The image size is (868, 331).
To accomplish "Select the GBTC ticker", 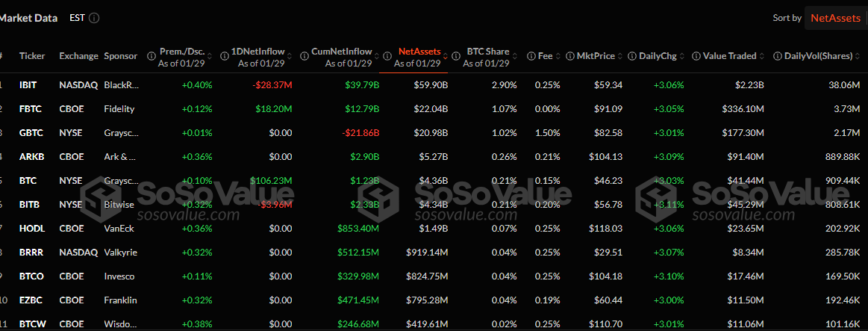I will pyautogui.click(x=31, y=133).
